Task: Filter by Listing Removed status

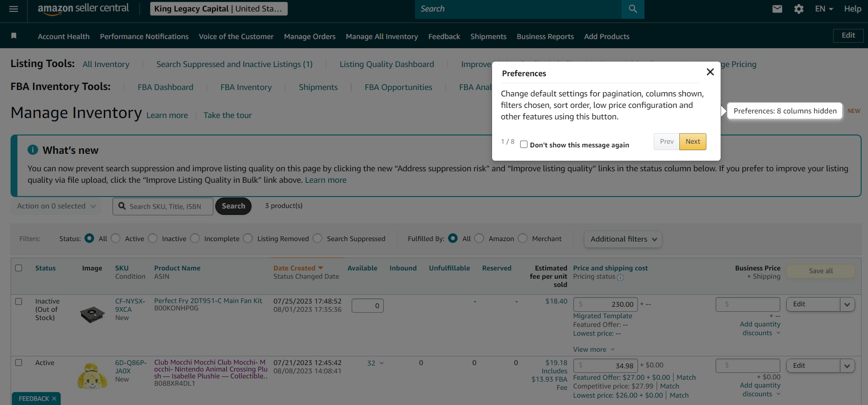Action: [x=248, y=238]
